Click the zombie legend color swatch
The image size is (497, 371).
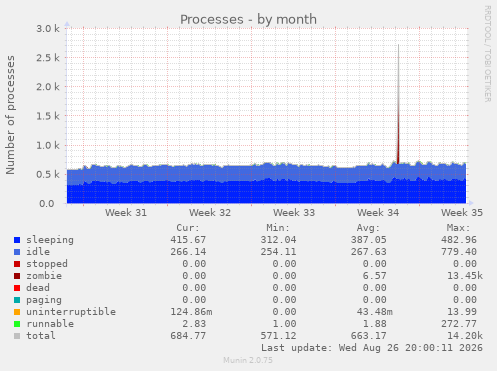click(17, 276)
